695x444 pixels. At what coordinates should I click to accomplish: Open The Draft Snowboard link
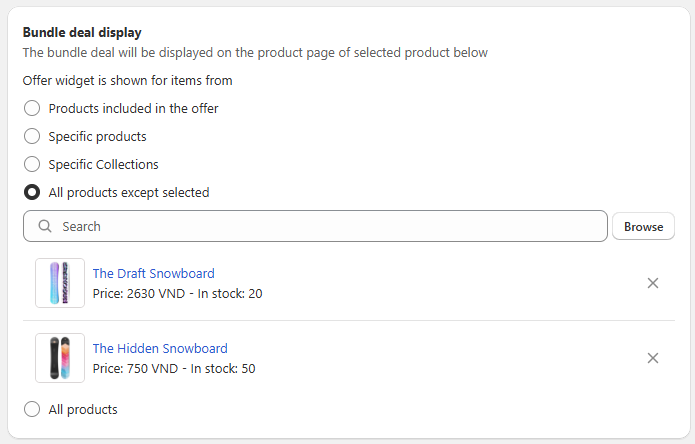click(x=153, y=273)
